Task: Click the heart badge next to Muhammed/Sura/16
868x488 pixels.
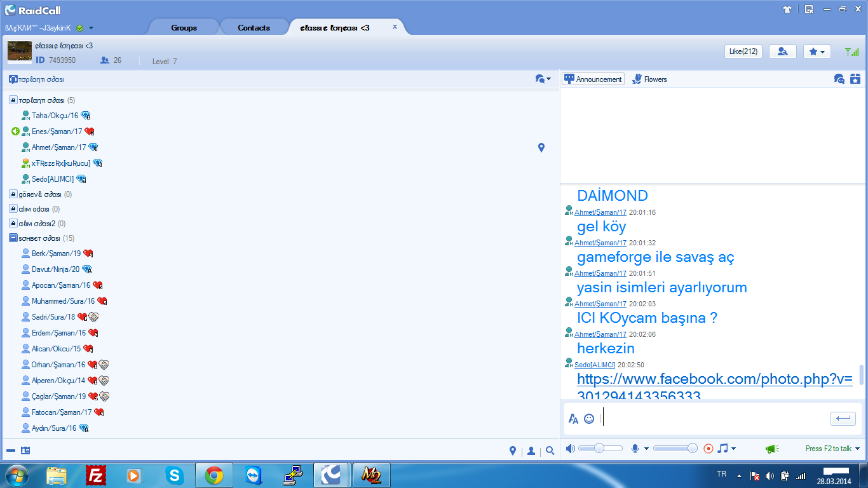Action: (x=102, y=301)
